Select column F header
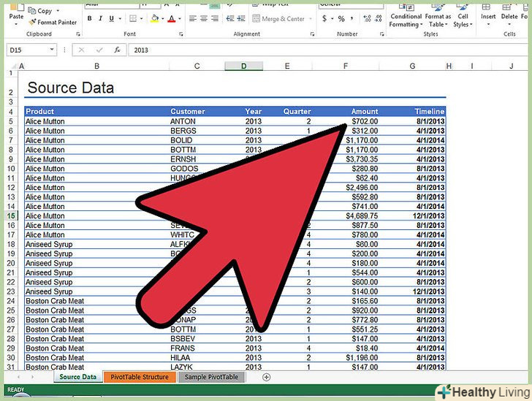 click(x=345, y=66)
